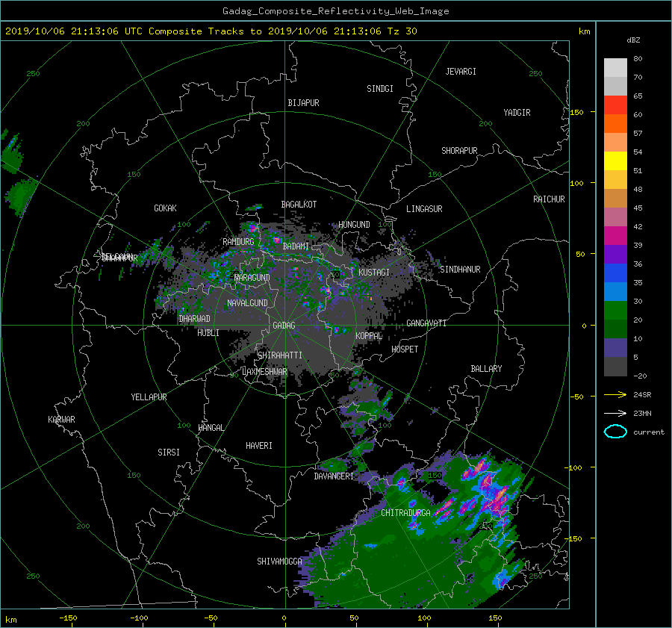The height and width of the screenshot is (628, 672).
Task: Click the BALLARY city label
Action: [x=486, y=369]
